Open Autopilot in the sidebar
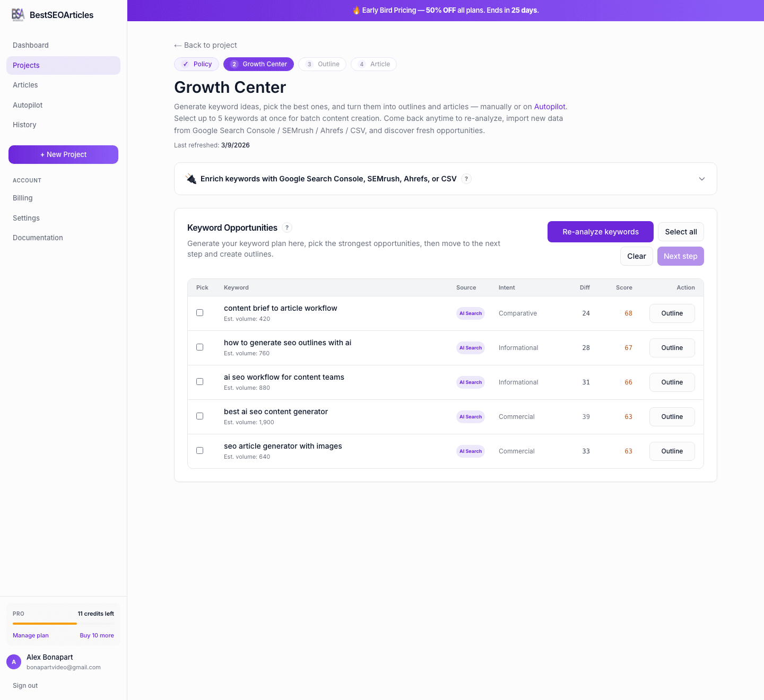This screenshot has height=700, width=764. coord(27,105)
